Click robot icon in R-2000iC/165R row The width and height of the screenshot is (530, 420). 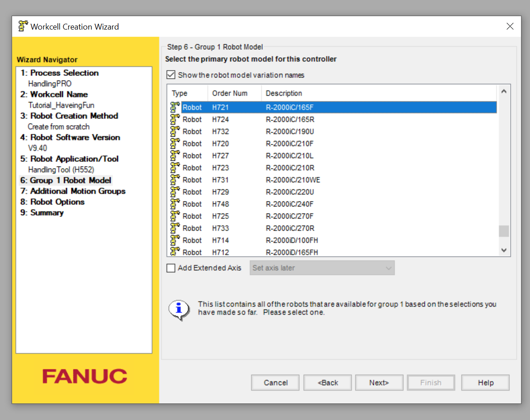(175, 120)
